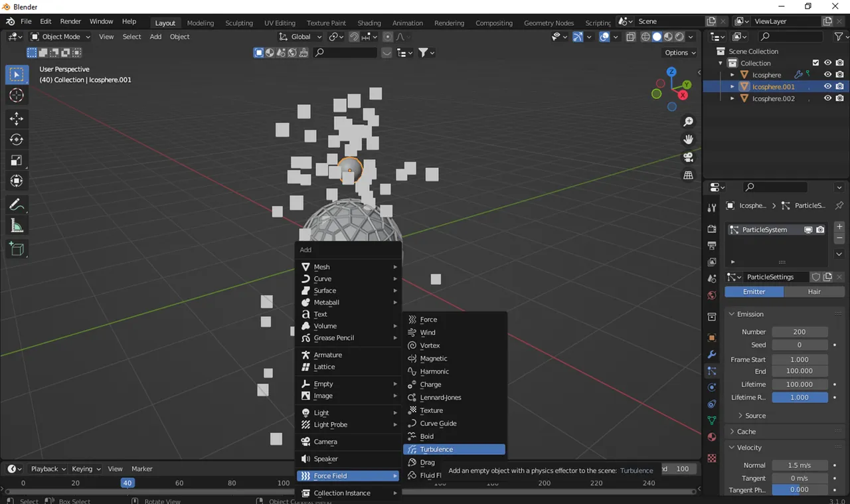Viewport: 850px width, 504px height.
Task: Switch to rendered viewport shading
Action: click(679, 37)
